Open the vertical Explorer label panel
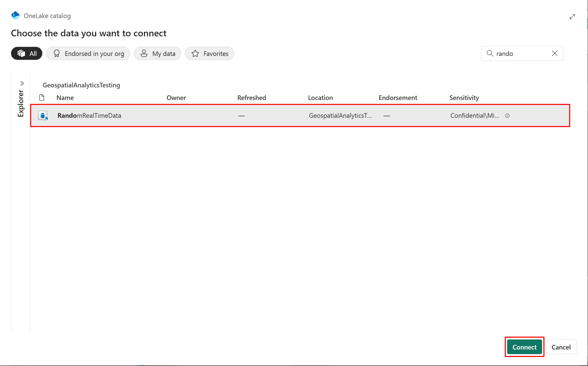 tap(21, 103)
